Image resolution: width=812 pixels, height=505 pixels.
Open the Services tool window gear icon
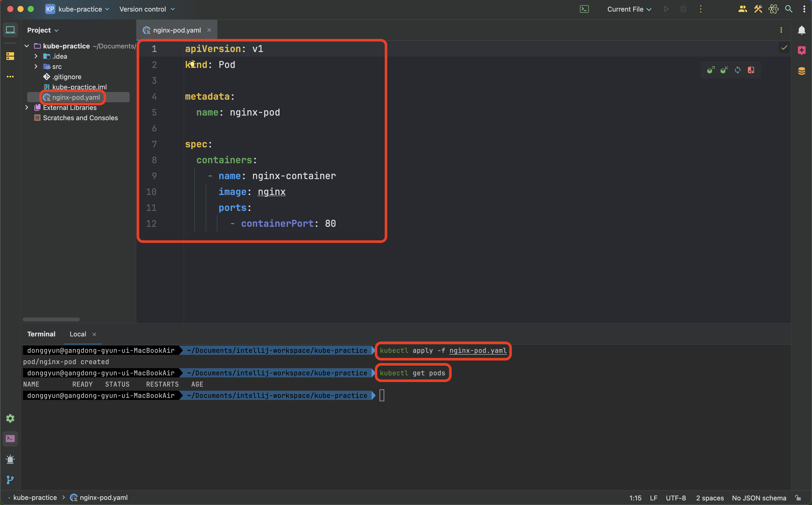click(x=10, y=418)
